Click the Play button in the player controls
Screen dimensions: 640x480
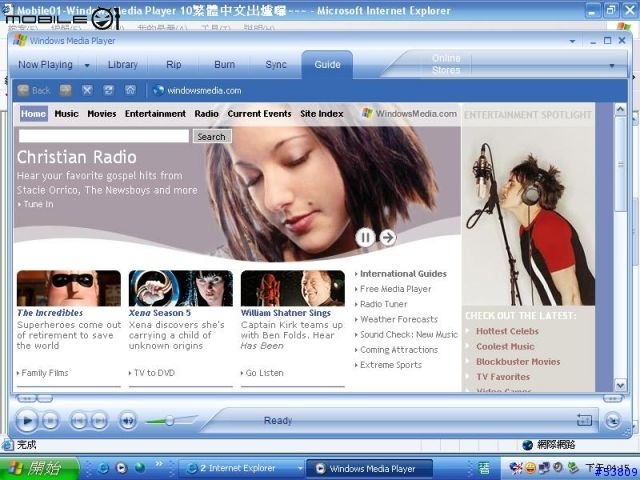tap(27, 421)
